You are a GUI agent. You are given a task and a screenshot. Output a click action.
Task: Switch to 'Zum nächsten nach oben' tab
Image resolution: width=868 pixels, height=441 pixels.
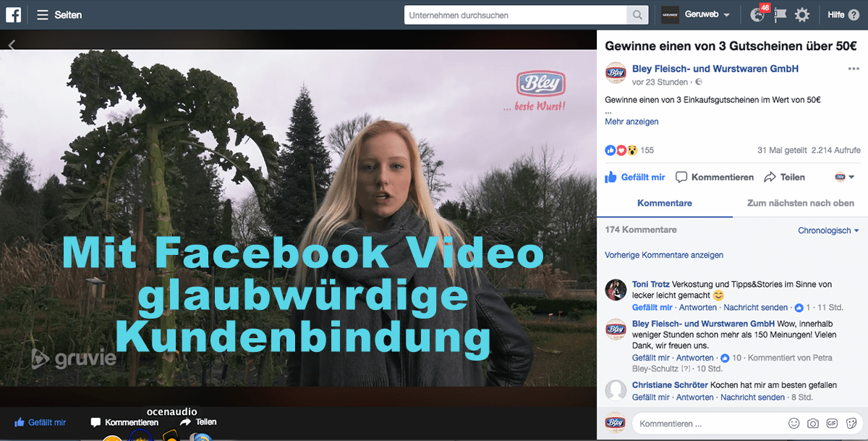pyautogui.click(x=801, y=203)
